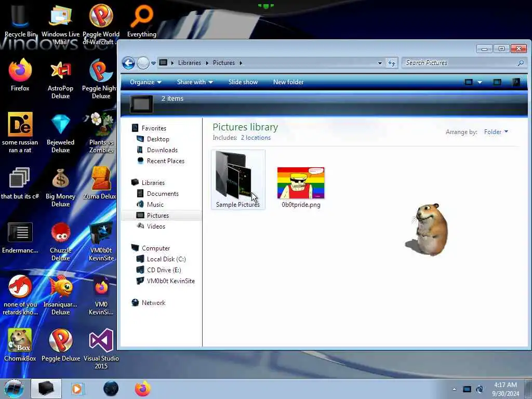Open the Everything search desktop icon

pyautogui.click(x=142, y=21)
